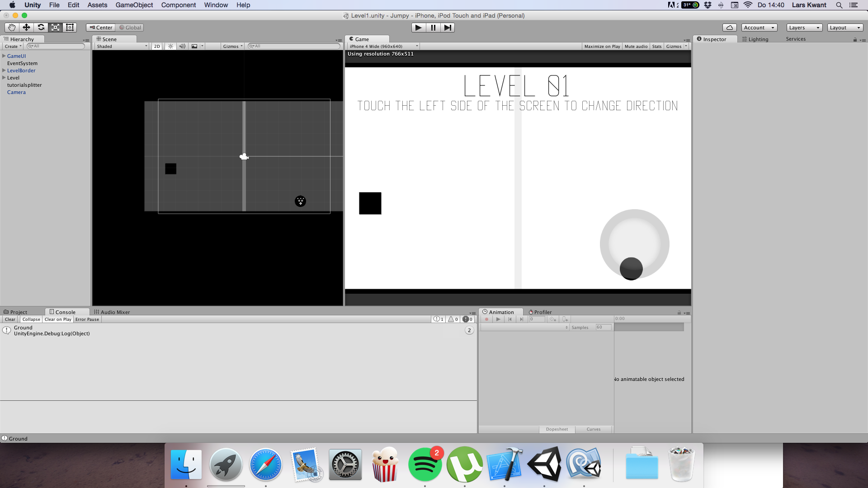Pause the game preview

[433, 28]
